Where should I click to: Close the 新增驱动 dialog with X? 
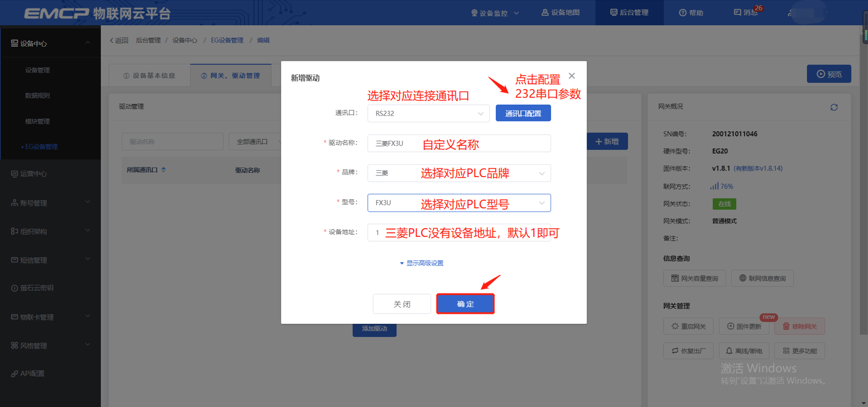point(572,76)
